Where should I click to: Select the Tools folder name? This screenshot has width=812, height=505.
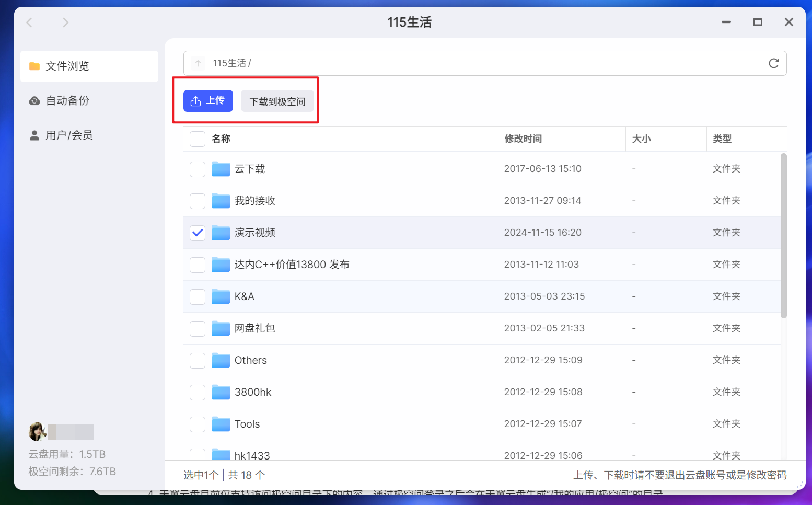(247, 424)
